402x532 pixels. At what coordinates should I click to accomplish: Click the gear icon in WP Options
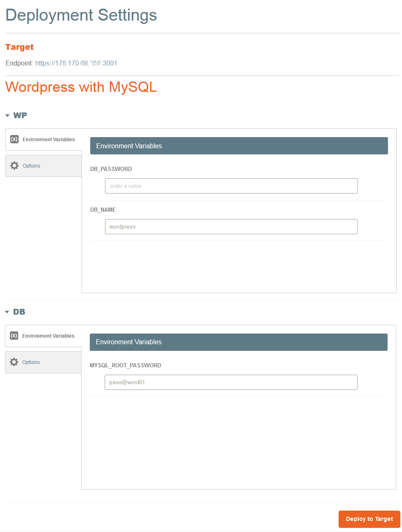(14, 166)
